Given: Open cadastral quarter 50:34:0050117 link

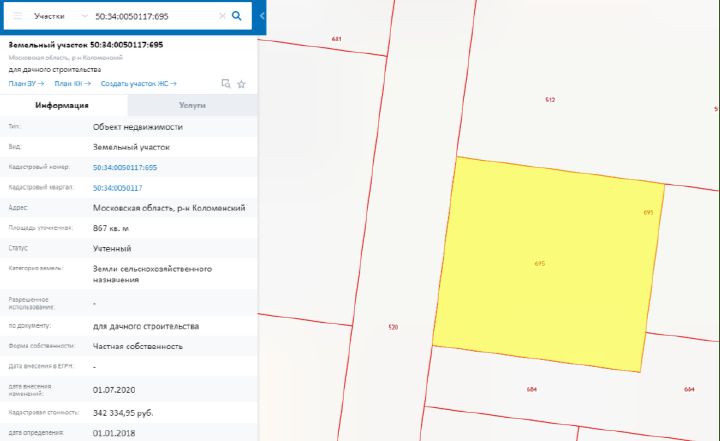Looking at the screenshot, I should click(117, 188).
